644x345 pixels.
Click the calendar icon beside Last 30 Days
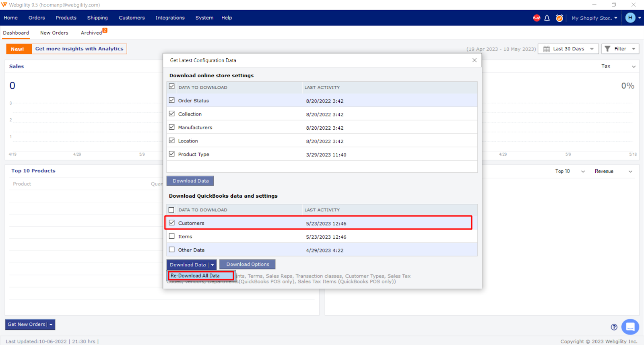547,49
